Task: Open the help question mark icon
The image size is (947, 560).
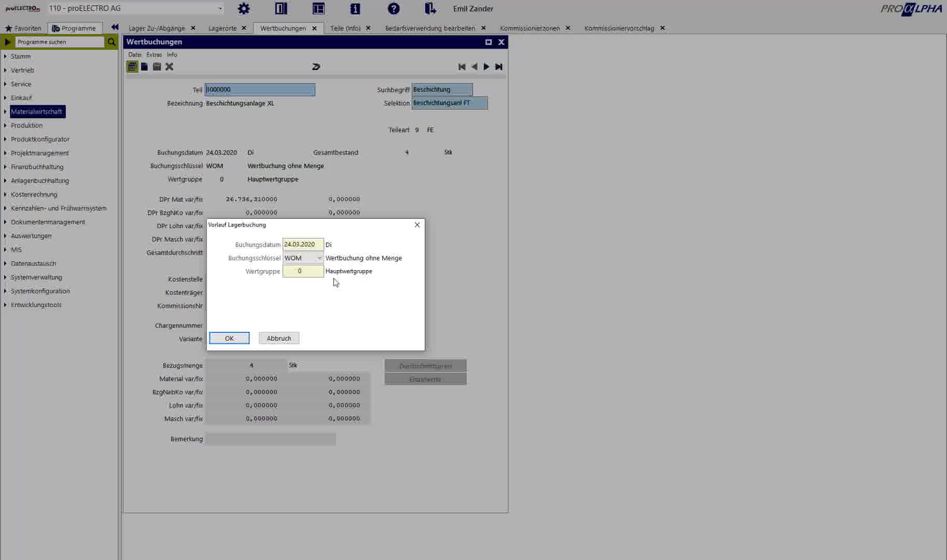Action: 394,9
